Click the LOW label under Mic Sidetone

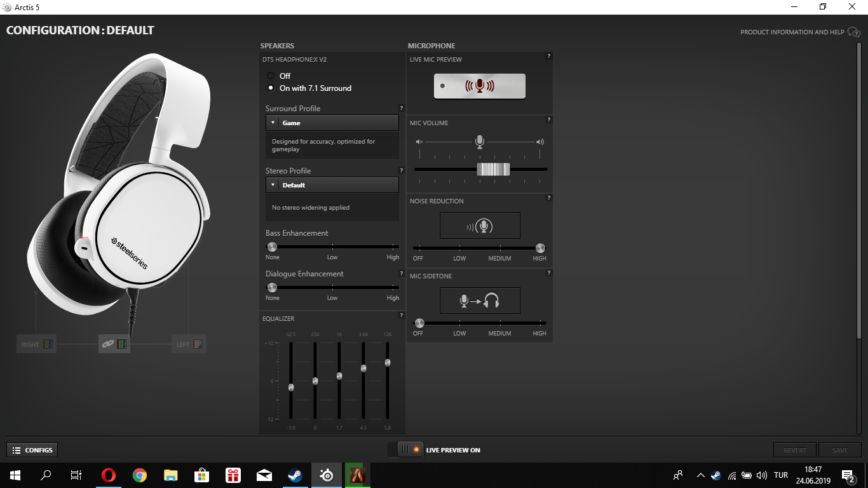(459, 334)
